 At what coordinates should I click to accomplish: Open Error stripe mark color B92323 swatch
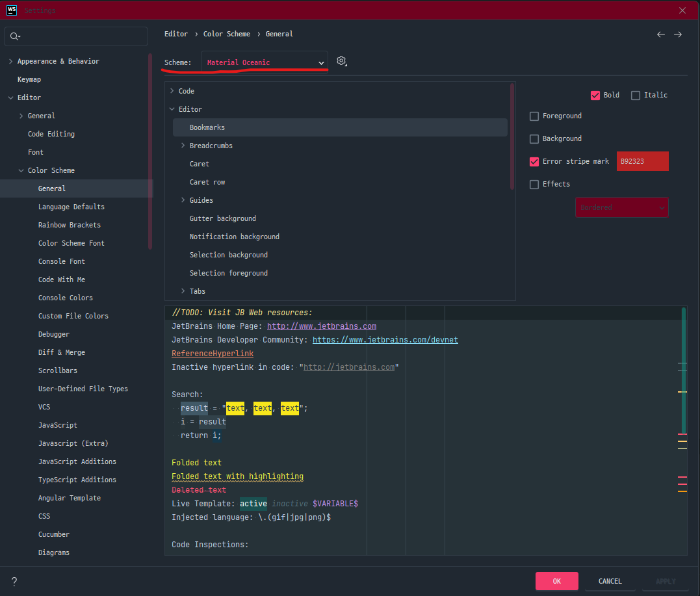click(642, 162)
